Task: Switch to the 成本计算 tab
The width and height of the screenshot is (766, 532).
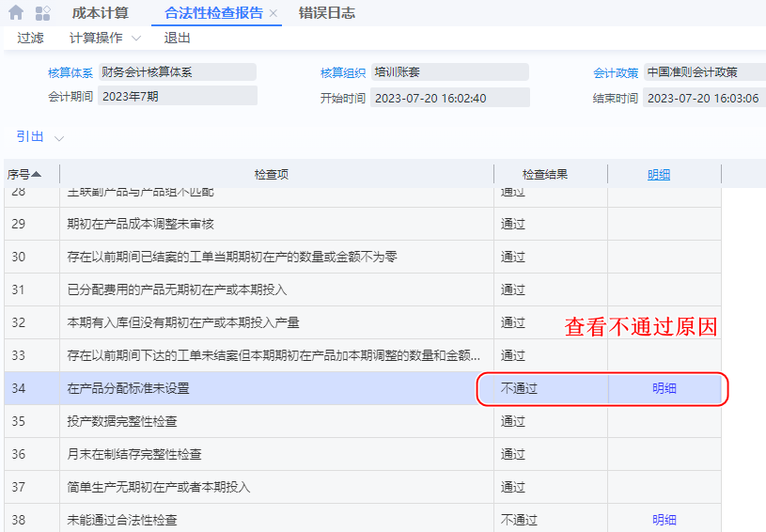Action: 101,13
